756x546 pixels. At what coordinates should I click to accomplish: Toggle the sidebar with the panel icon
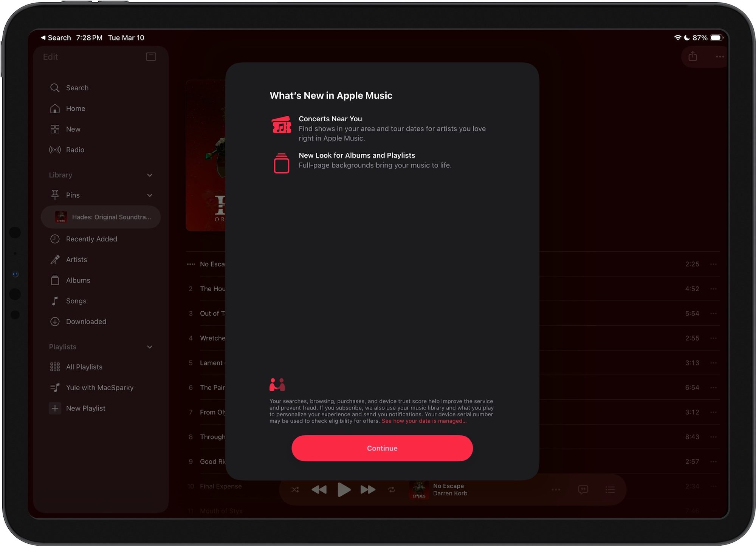(150, 57)
